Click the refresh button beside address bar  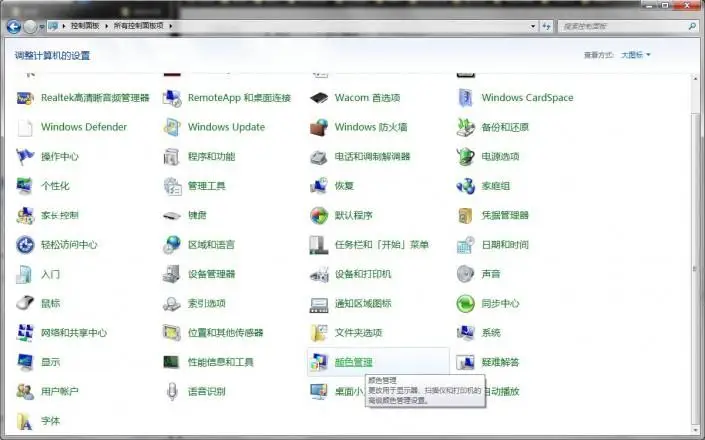[x=546, y=27]
